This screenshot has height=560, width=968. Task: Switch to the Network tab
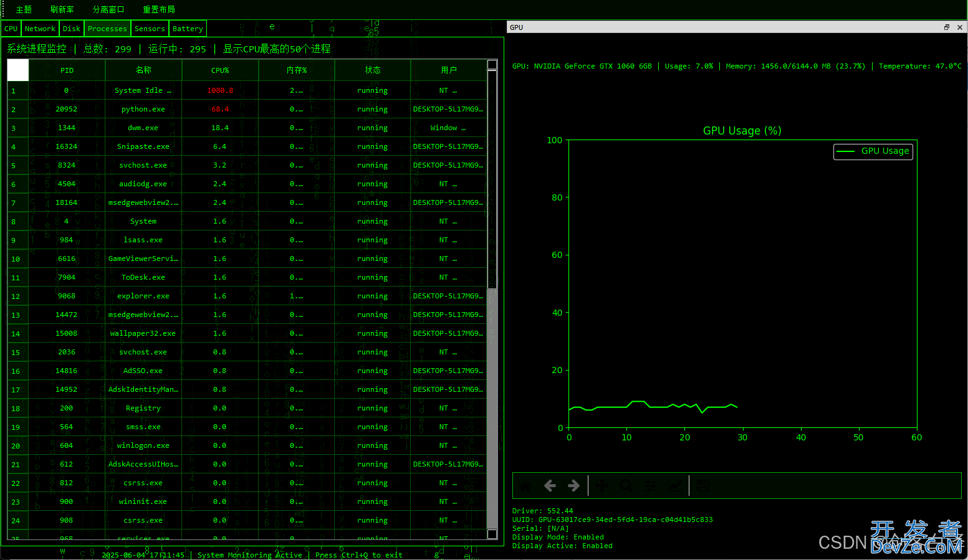click(41, 29)
